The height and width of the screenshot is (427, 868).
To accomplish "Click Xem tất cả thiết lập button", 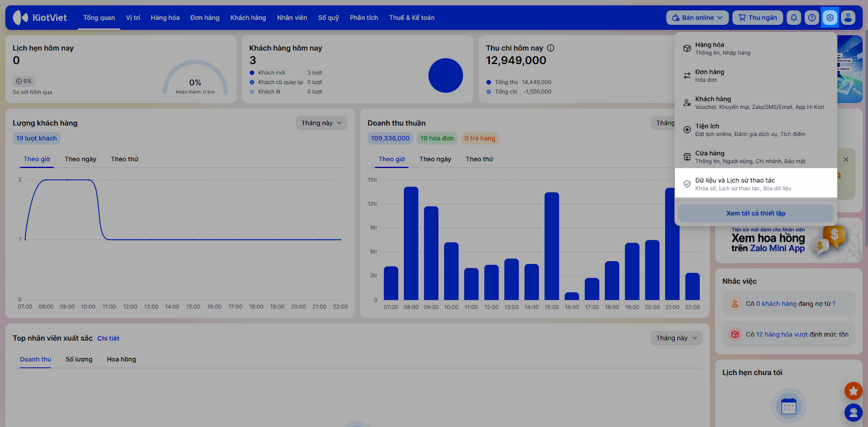I will pos(756,214).
